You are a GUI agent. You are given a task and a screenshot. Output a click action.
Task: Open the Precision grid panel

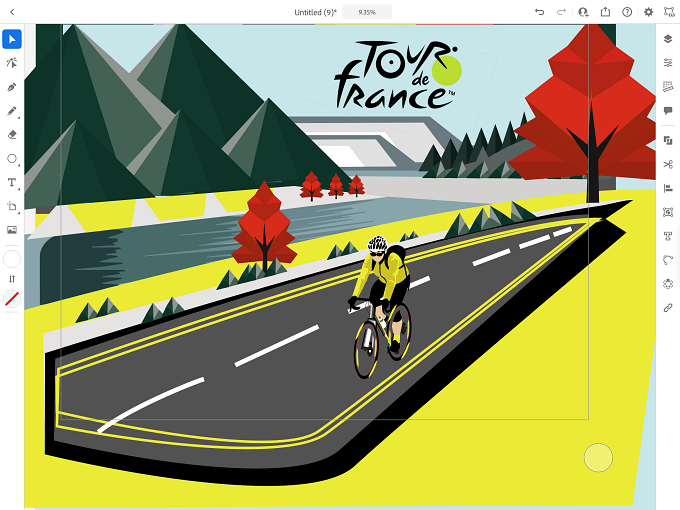click(x=668, y=87)
